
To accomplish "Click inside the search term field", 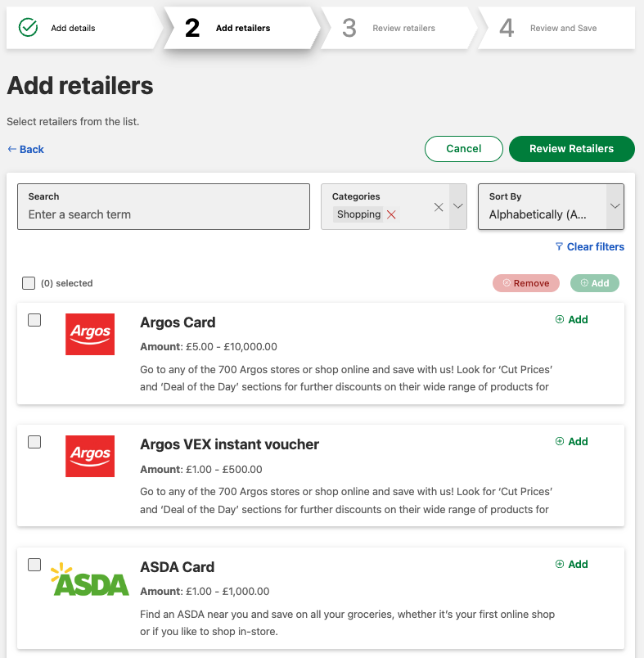I will [163, 214].
